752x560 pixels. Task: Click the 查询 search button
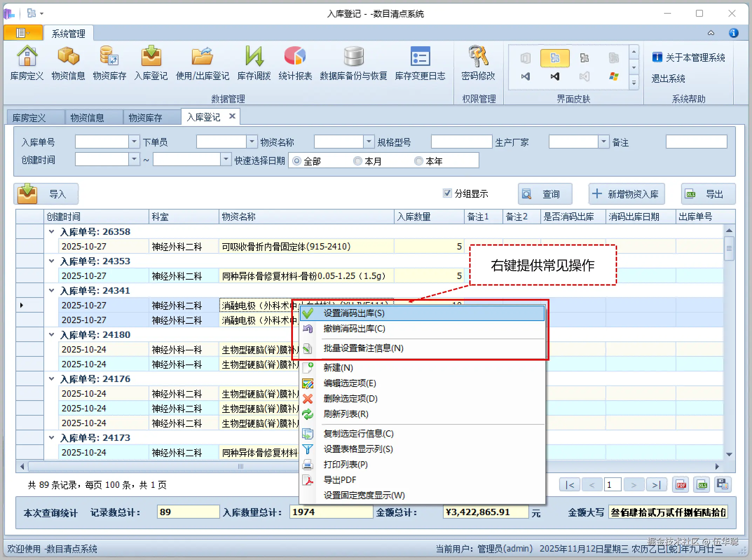tap(545, 194)
